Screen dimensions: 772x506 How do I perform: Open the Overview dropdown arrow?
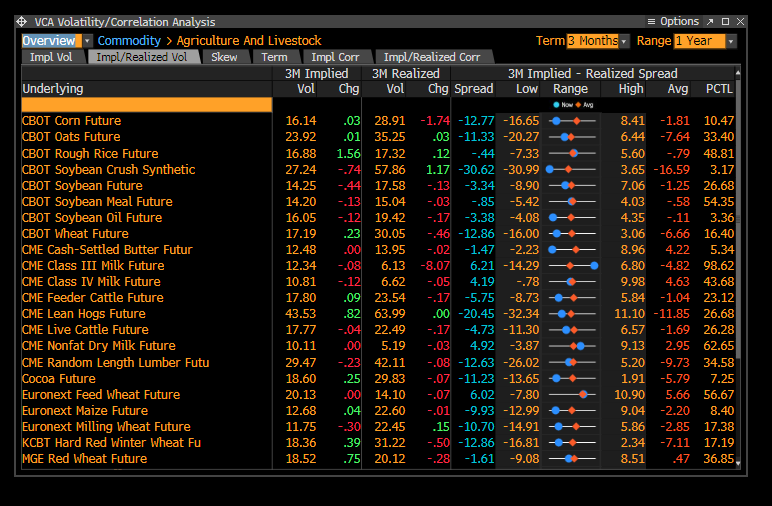coord(87,41)
